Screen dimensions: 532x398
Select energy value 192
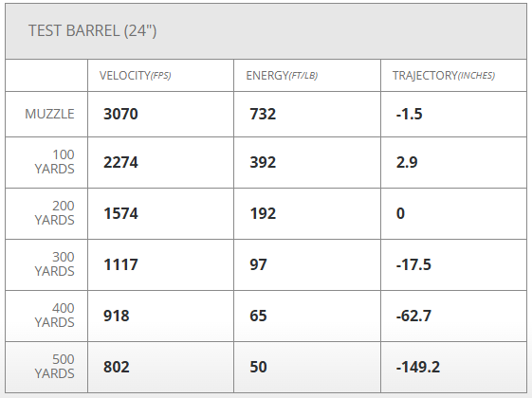[263, 213]
